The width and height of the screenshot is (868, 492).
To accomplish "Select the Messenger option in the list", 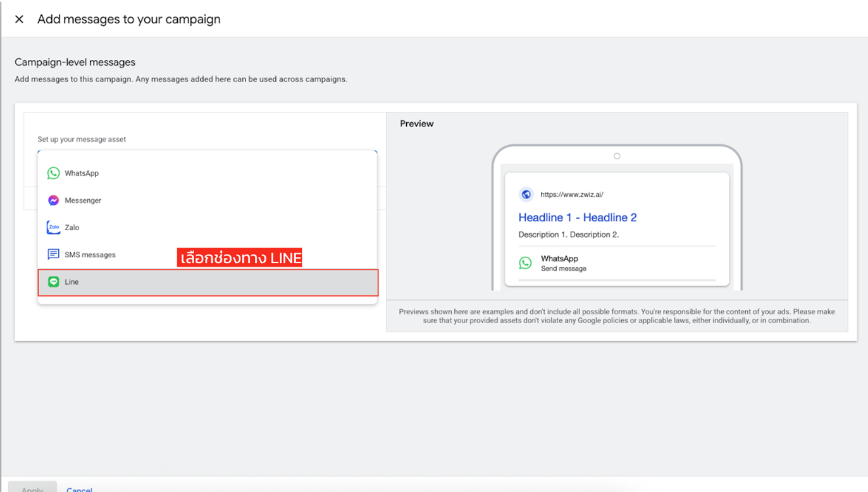I will point(208,200).
